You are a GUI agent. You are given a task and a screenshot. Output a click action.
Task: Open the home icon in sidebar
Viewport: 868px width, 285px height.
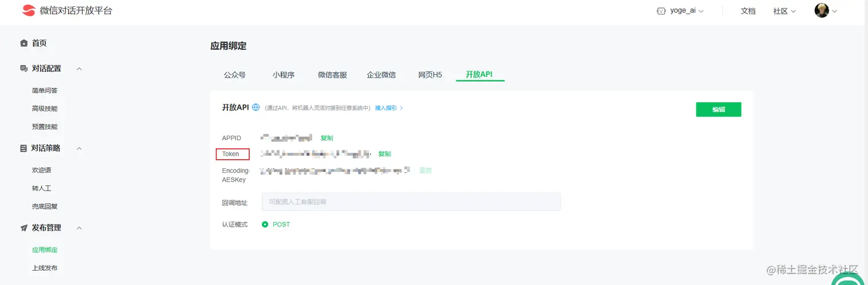click(24, 43)
